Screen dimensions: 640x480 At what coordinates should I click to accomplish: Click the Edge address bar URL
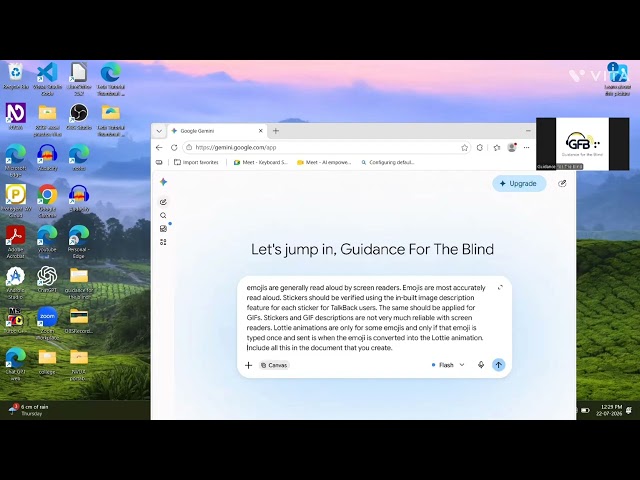pos(236,148)
